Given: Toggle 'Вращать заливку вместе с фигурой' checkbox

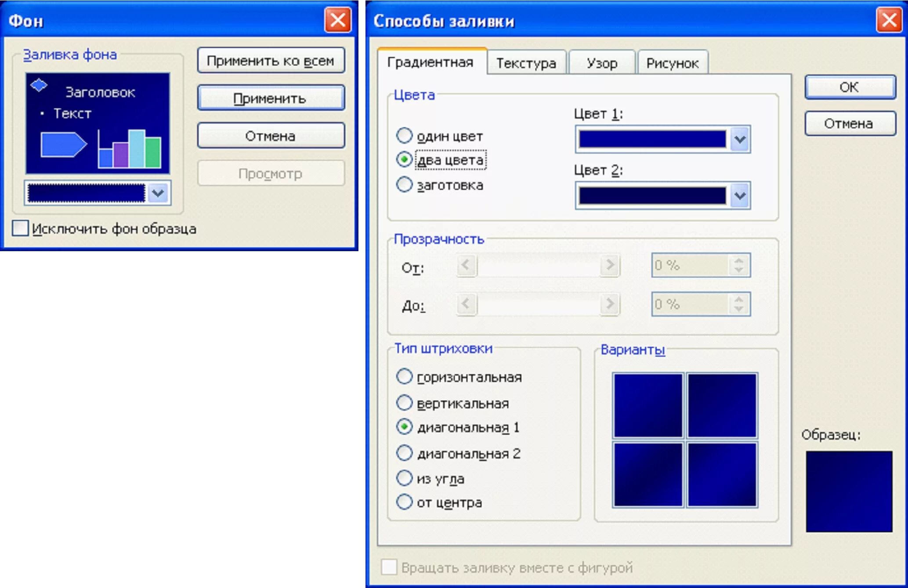Looking at the screenshot, I should (x=389, y=567).
